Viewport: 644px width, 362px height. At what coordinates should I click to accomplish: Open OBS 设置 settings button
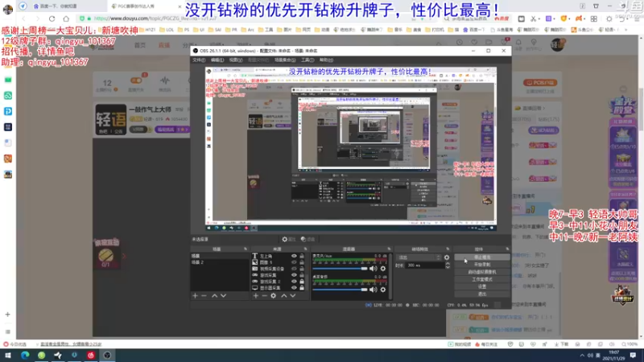(x=482, y=286)
